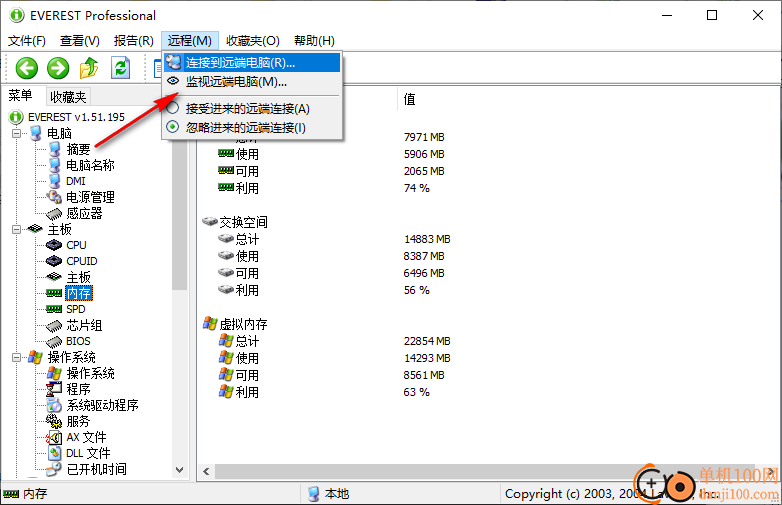Click the SPD memory module icon

(54, 309)
